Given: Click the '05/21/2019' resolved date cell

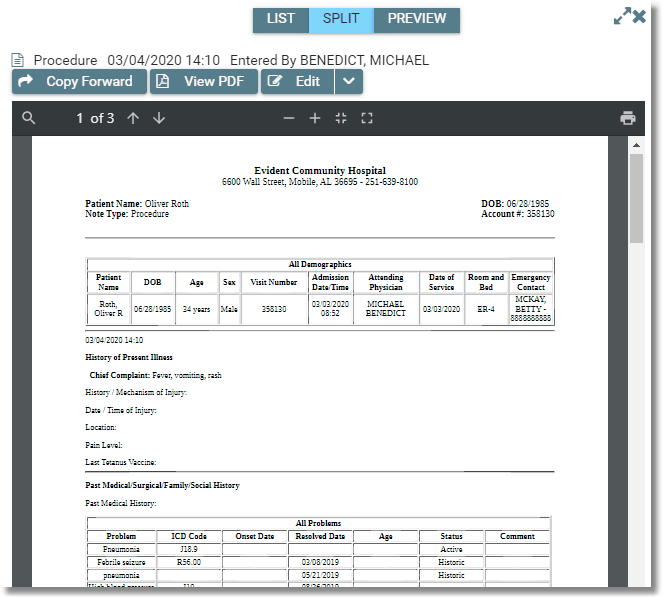Looking at the screenshot, I should click(x=320, y=576).
